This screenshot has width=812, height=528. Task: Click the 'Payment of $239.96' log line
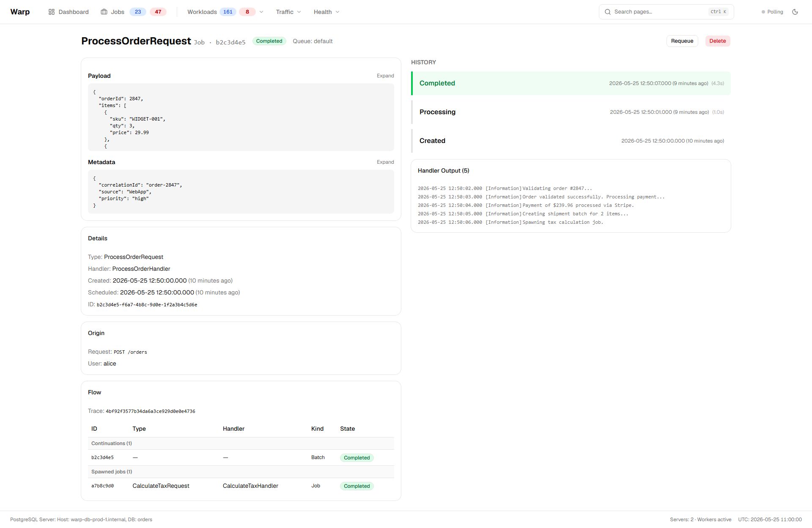point(526,205)
